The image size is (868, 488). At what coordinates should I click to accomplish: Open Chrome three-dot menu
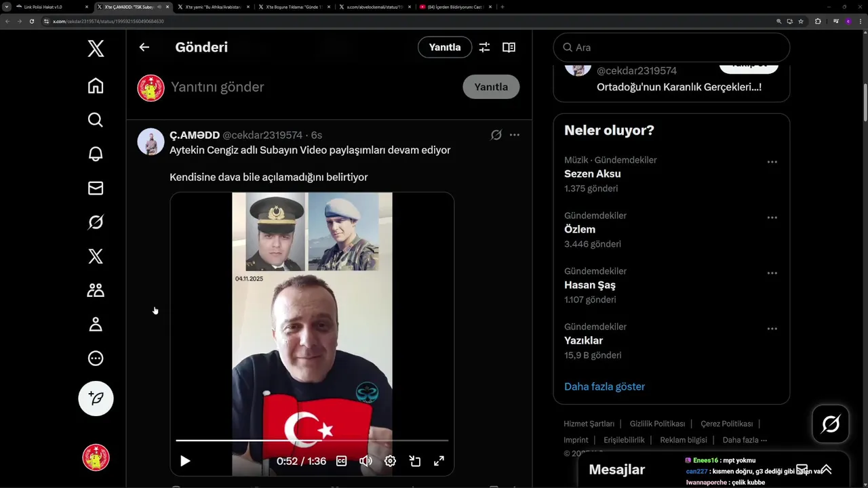tap(859, 21)
